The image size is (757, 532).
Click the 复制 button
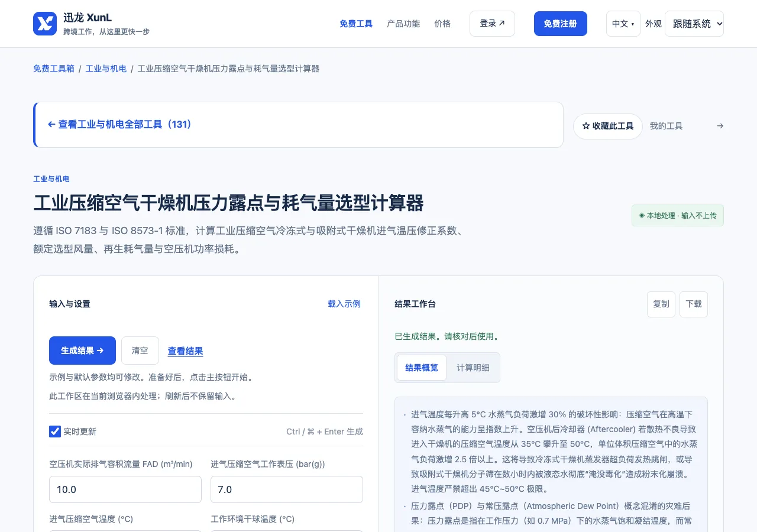661,304
